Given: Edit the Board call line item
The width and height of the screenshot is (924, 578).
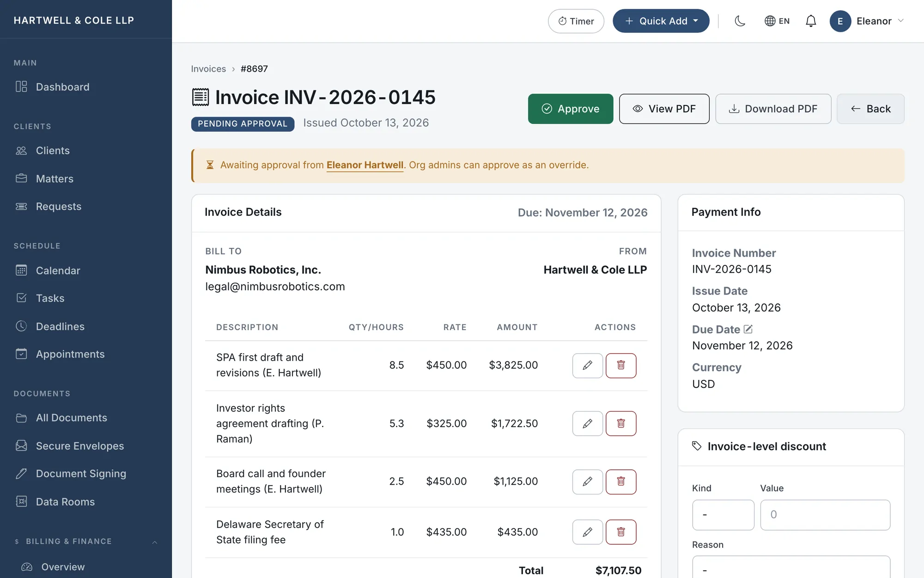Looking at the screenshot, I should click(x=587, y=482).
